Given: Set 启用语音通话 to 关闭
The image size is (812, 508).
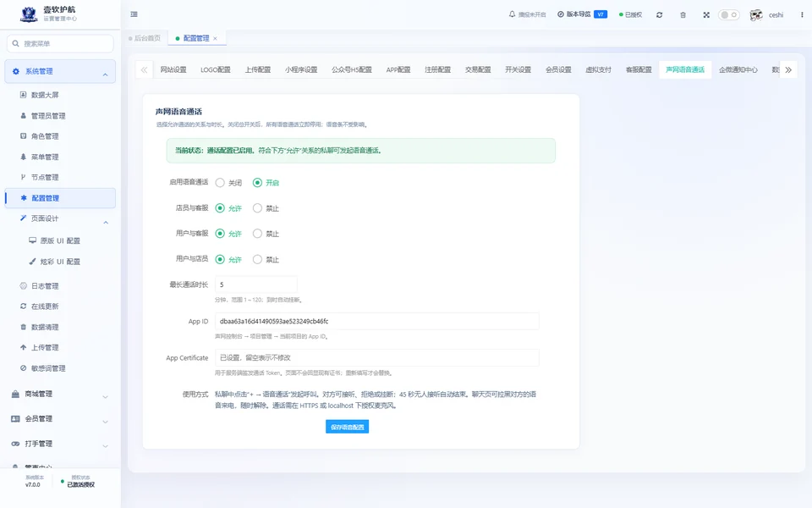Looking at the screenshot, I should coord(220,183).
